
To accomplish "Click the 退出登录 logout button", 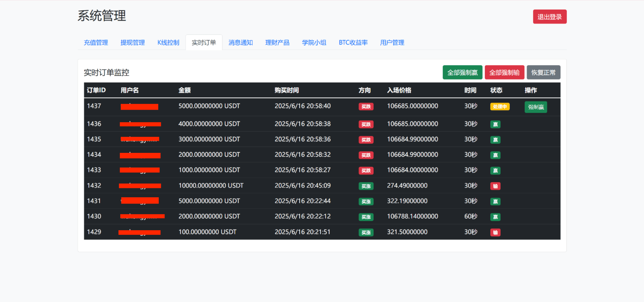I will pos(549,17).
